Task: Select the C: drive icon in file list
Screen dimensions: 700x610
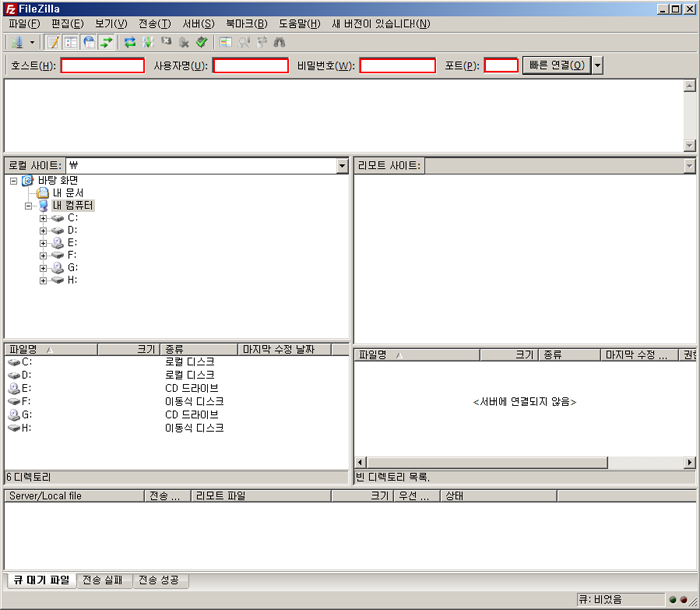Action: [14, 362]
